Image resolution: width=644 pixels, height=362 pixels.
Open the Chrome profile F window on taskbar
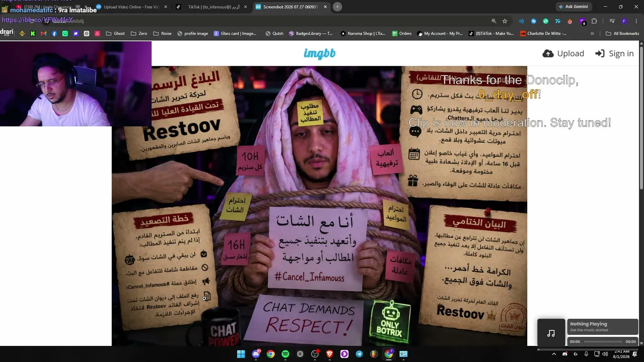(x=389, y=354)
